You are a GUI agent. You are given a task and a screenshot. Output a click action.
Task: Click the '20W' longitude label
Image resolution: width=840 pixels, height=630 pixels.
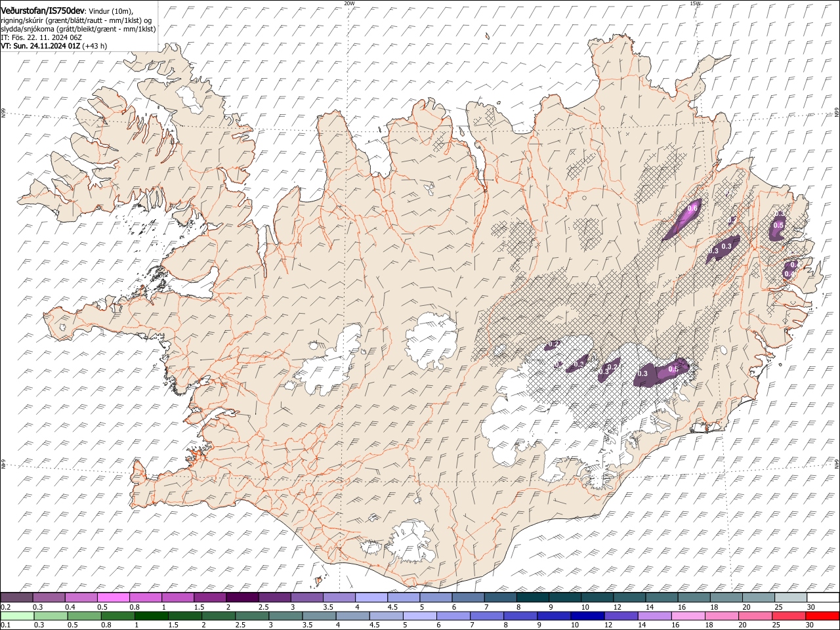(x=349, y=3)
